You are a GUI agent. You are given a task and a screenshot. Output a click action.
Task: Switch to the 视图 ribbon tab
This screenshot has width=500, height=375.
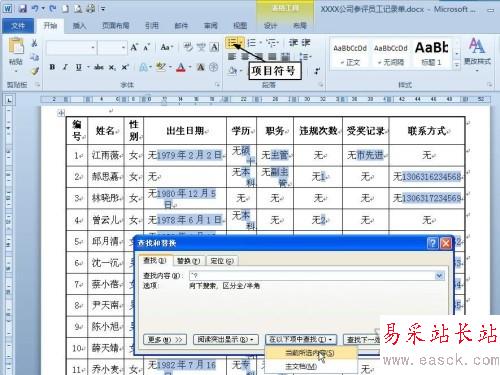[240, 26]
